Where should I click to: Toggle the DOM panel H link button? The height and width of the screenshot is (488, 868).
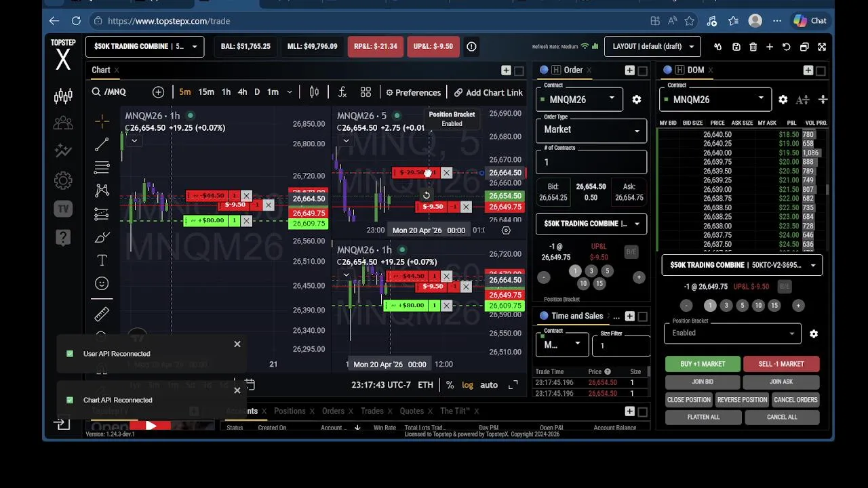(x=679, y=70)
